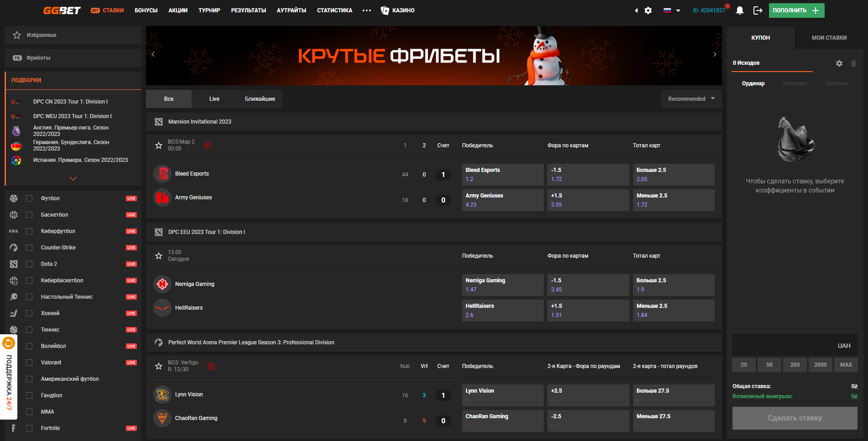The height and width of the screenshot is (441, 868).
Task: Tick the Dota 2 checkbox
Action: coord(29,264)
